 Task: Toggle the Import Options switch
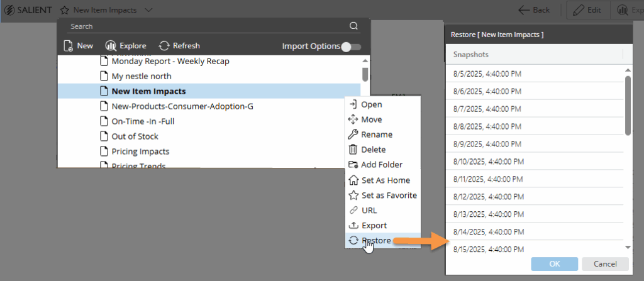click(x=350, y=47)
